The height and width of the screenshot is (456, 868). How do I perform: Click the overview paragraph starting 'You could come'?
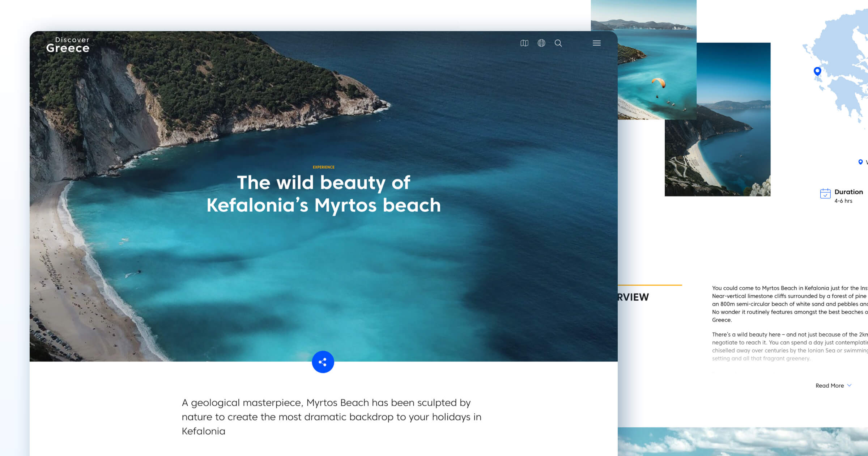(x=790, y=304)
